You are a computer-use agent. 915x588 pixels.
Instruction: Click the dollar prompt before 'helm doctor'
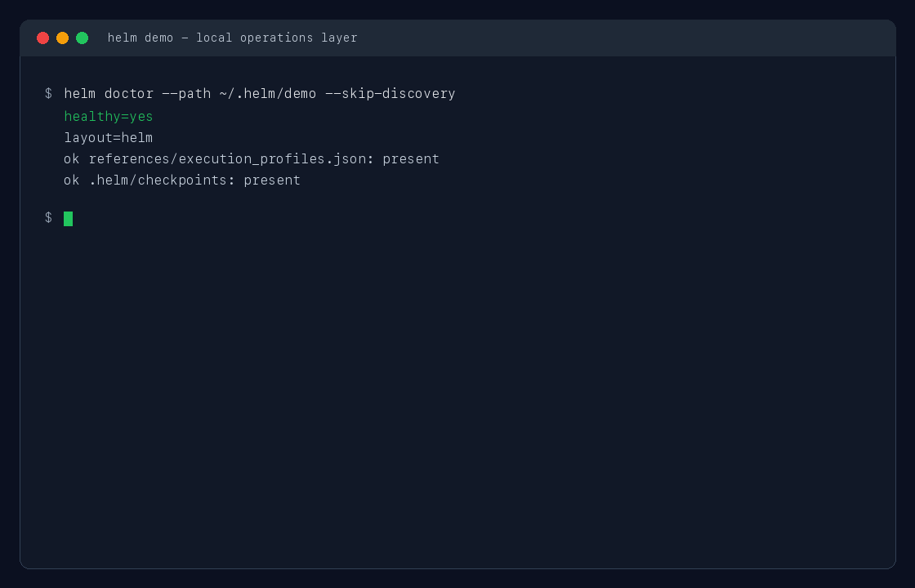48,94
